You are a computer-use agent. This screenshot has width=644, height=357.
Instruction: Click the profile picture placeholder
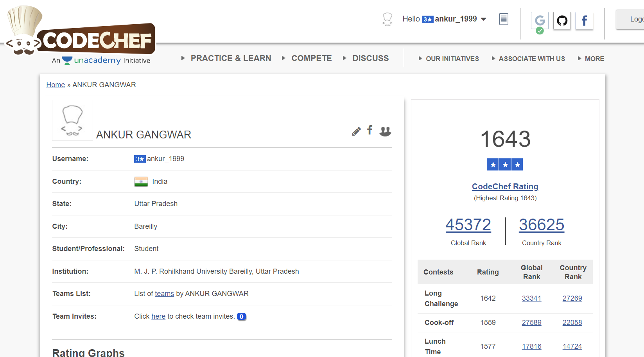tap(72, 120)
